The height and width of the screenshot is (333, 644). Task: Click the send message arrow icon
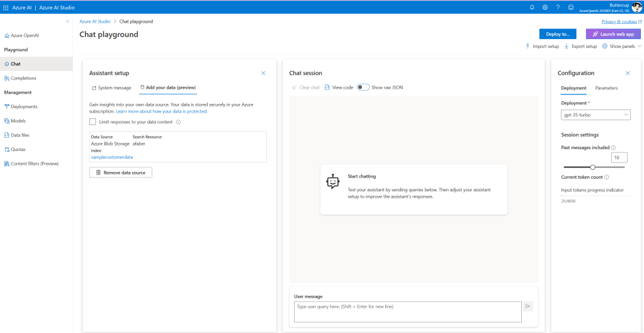coord(528,307)
